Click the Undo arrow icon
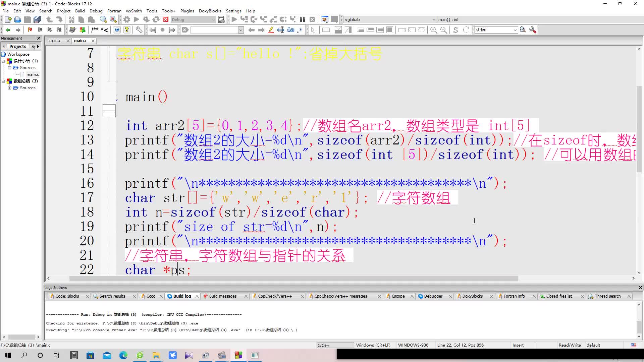 click(50, 19)
